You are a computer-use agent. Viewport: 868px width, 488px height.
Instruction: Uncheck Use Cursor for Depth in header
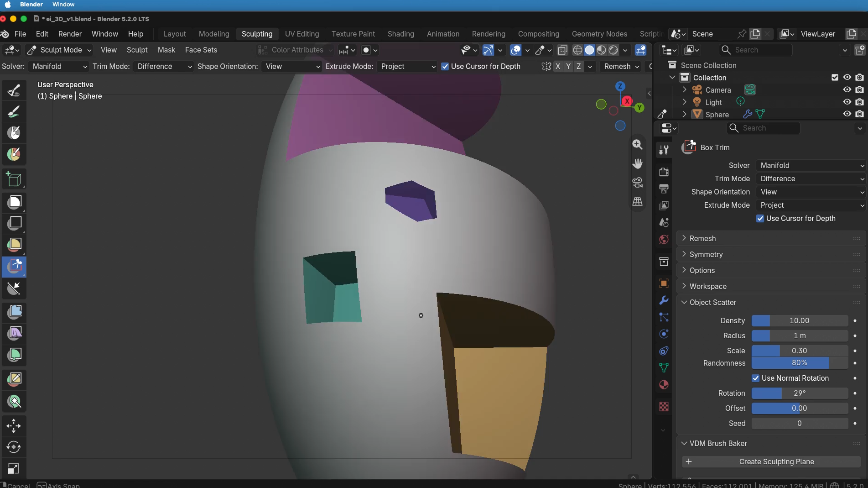tap(445, 66)
